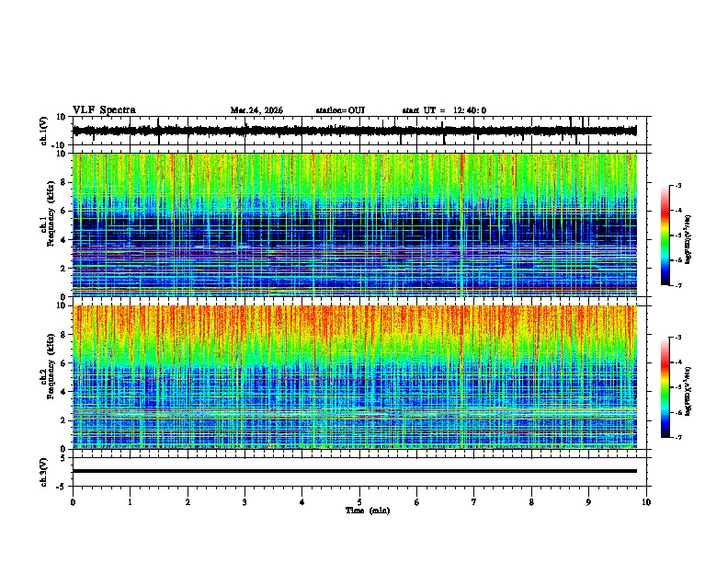Click the ch.1 colorbar log(PSD) units label
728x563 pixels.
click(688, 239)
